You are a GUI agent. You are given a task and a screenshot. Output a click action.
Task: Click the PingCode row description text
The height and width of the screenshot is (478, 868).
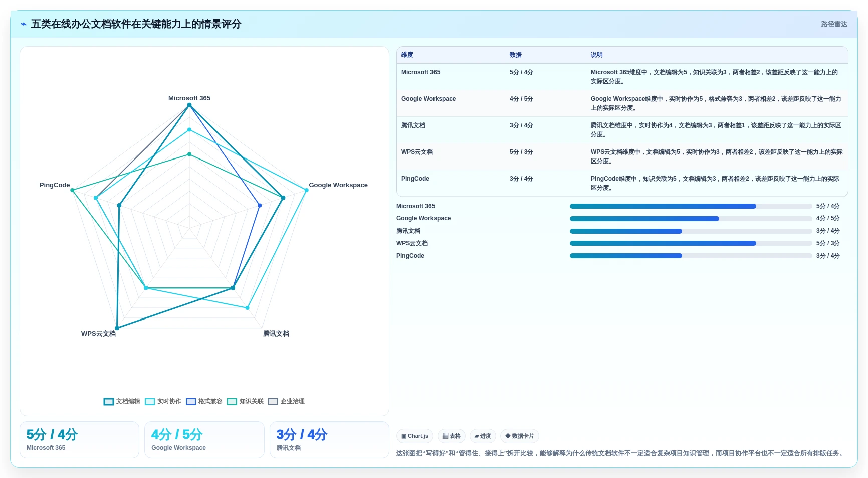tap(715, 183)
